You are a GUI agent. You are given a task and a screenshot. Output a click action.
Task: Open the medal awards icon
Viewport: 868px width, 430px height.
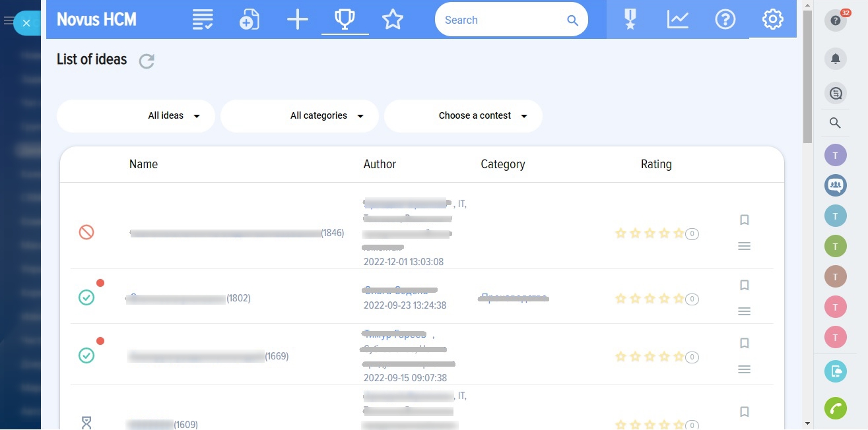click(x=630, y=20)
